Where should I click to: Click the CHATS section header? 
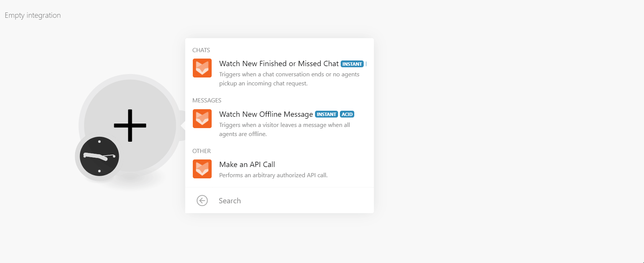coord(201,50)
